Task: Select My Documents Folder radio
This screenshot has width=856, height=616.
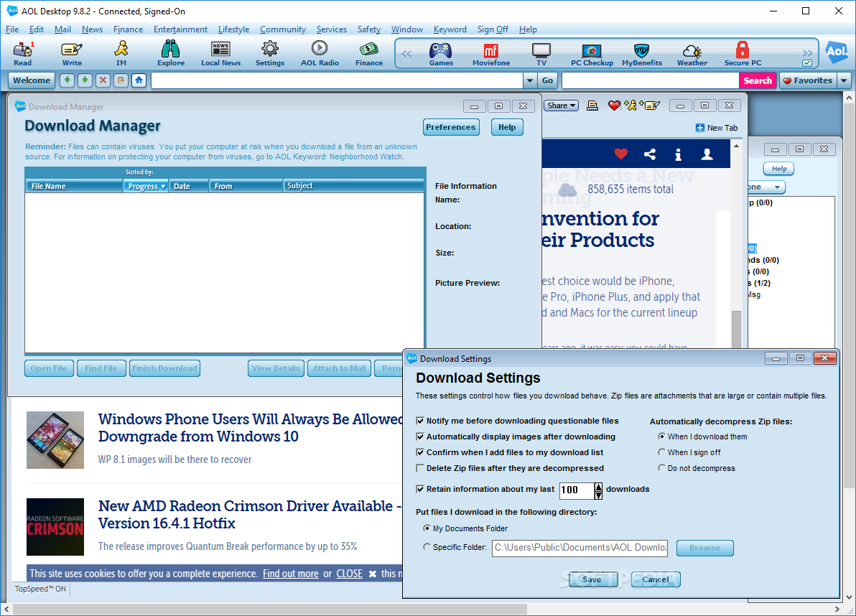Action: pos(427,528)
